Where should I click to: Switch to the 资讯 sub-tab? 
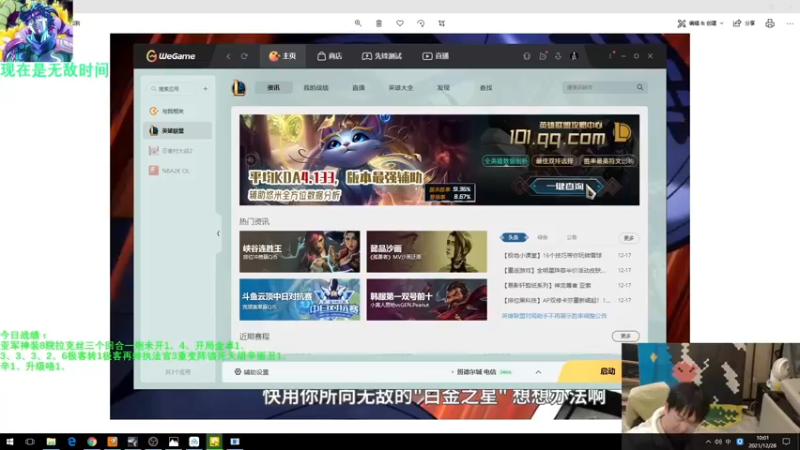point(273,88)
